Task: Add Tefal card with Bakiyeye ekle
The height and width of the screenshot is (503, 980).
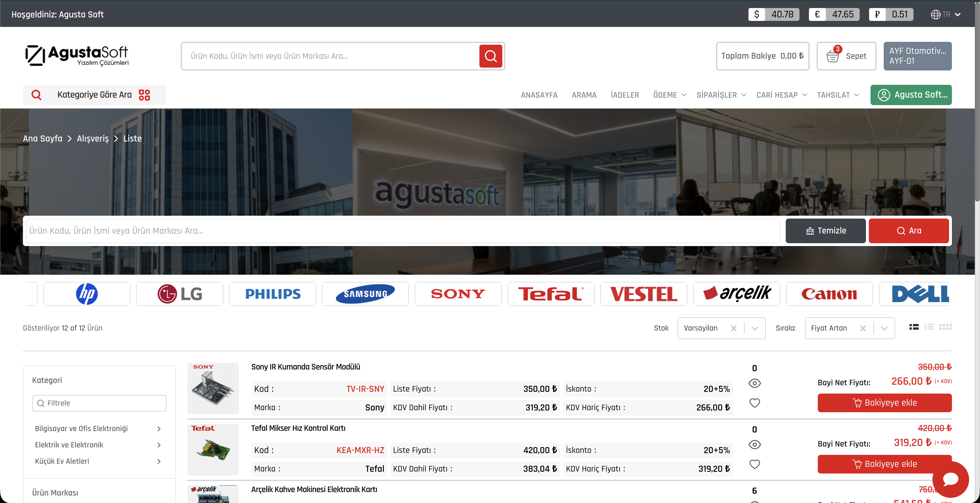Action: 885,464
